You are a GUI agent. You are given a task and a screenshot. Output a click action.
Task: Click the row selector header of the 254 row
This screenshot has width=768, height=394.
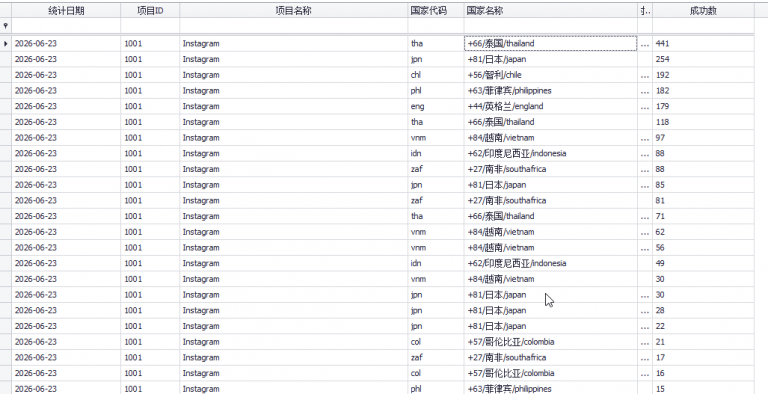coord(6,59)
